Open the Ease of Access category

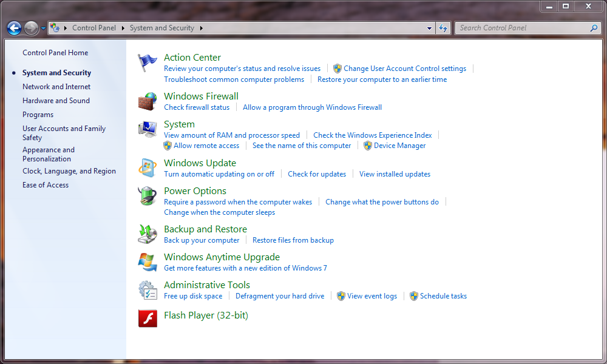[46, 185]
